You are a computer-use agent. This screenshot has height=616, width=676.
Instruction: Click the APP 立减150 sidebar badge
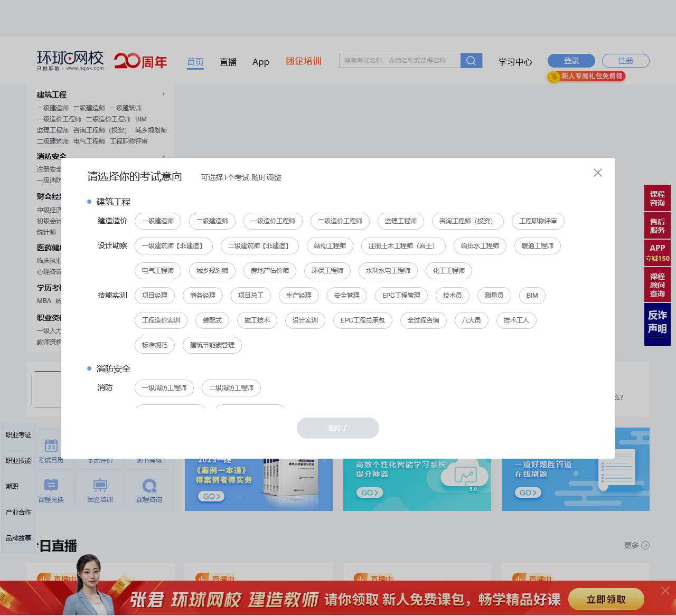click(657, 252)
